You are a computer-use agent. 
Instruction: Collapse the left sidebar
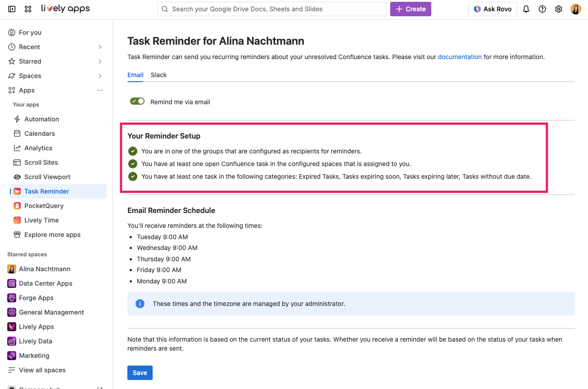tap(11, 9)
